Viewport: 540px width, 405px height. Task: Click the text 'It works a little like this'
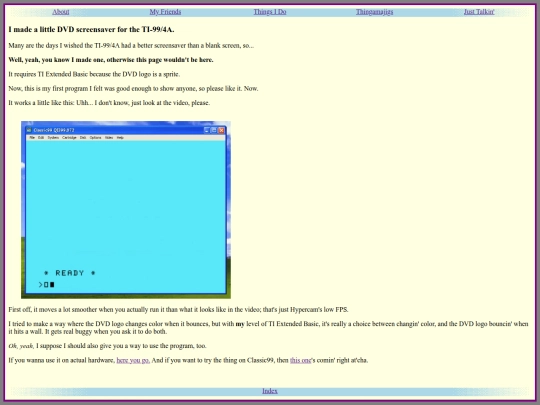pyautogui.click(x=109, y=103)
